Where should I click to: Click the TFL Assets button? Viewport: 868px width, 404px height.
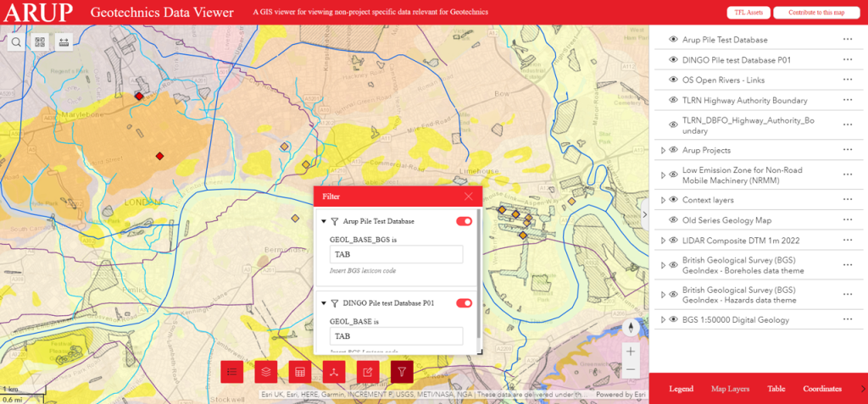(748, 12)
